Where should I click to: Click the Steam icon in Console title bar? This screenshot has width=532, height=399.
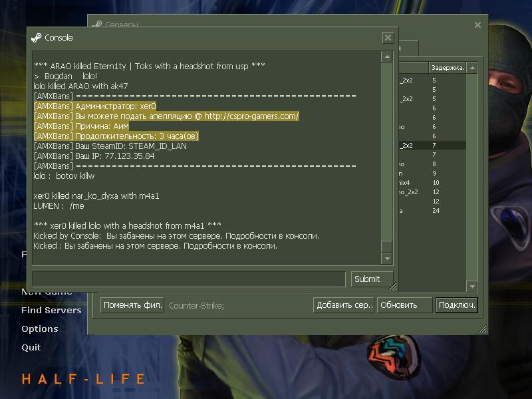[37, 38]
